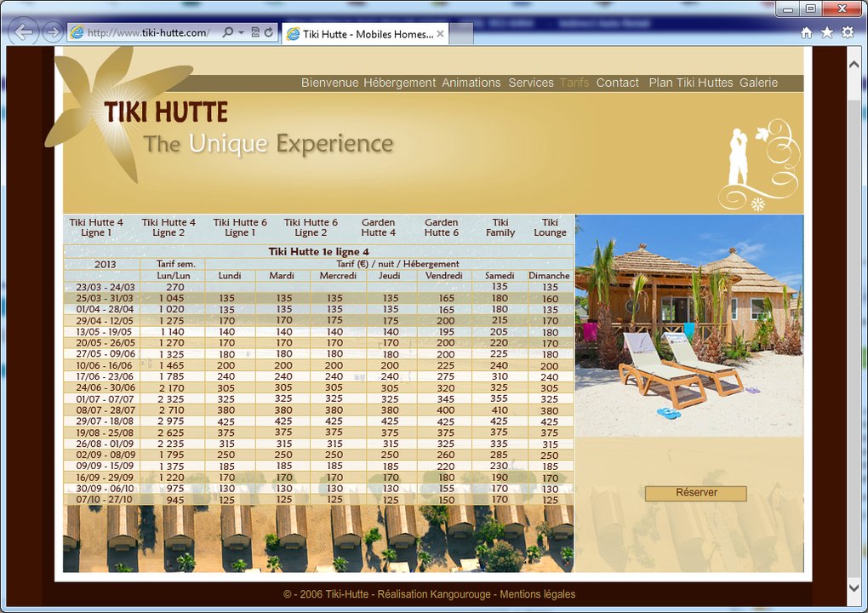Click the '29/07 - 18/08' date row
868x613 pixels.
(318, 421)
